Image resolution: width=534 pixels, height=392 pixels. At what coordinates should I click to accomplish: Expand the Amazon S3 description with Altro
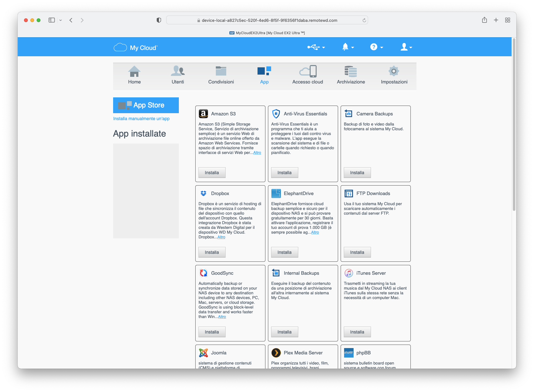coord(257,153)
